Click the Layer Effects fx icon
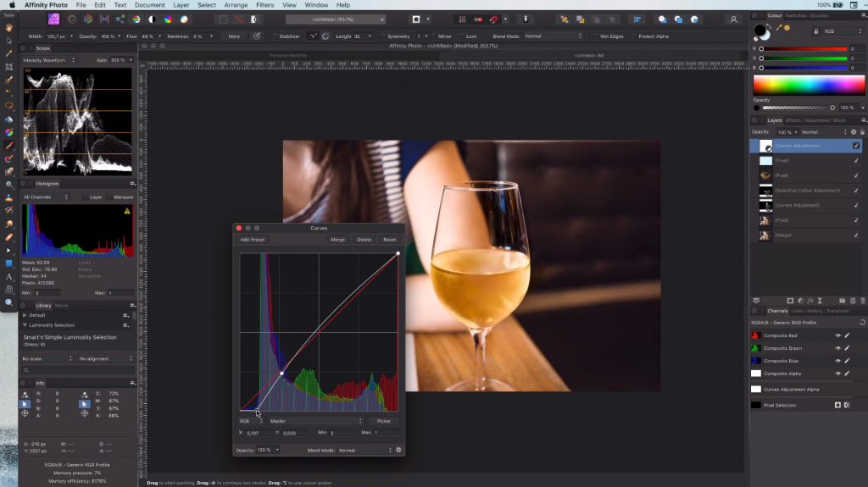Viewport: 868px width, 487px height. 810,301
